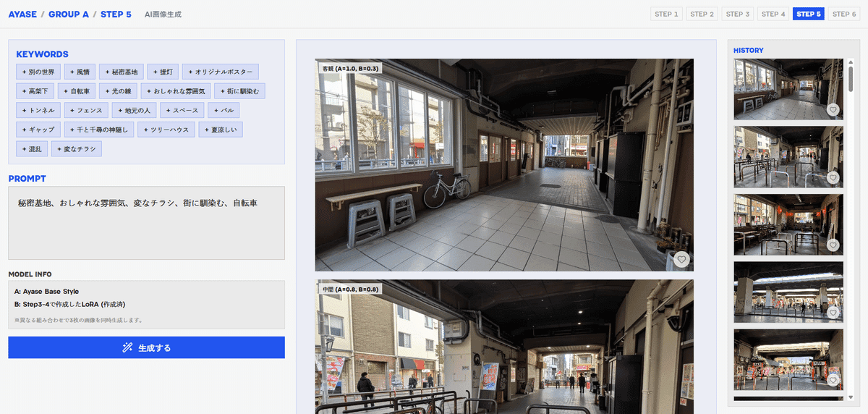Add keyword 地元の人
Screen dimensions: 868x414
point(135,110)
